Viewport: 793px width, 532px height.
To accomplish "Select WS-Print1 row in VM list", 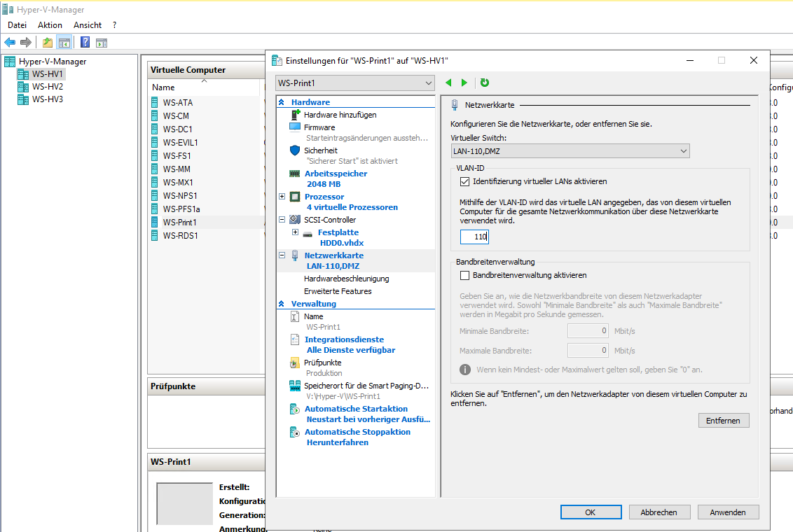I will [x=207, y=223].
